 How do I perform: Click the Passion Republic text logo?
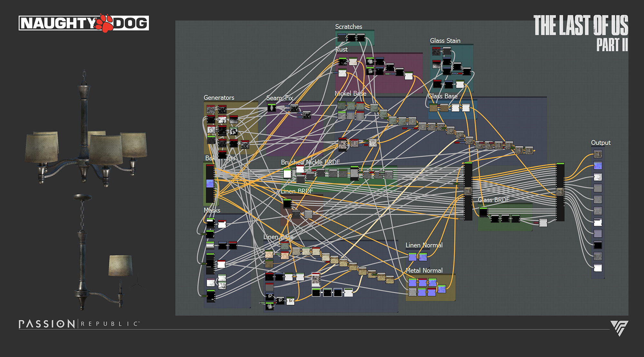click(x=79, y=324)
